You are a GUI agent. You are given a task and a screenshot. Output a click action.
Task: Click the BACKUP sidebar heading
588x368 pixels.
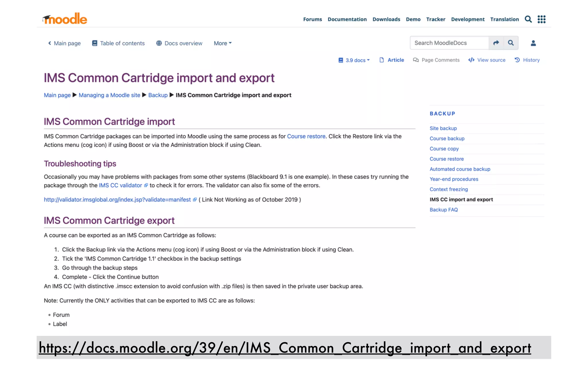pos(442,114)
